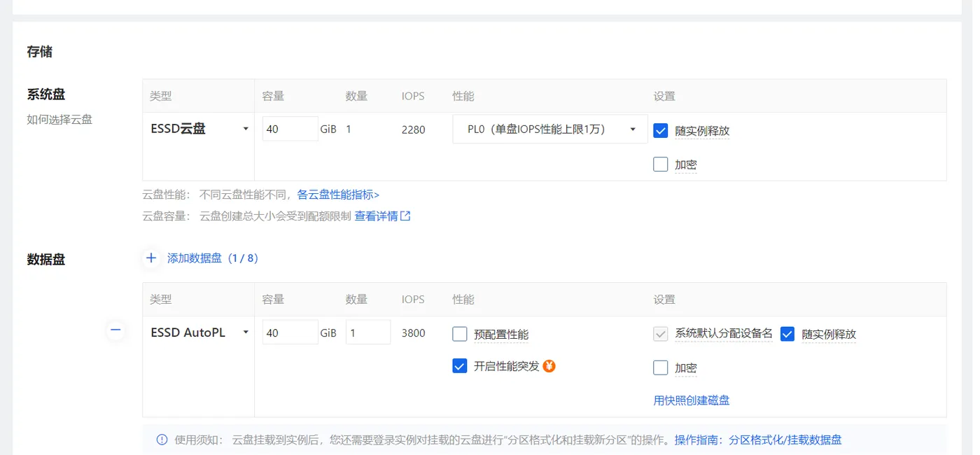
Task: Click the 存储 section heading
Action: tap(40, 52)
